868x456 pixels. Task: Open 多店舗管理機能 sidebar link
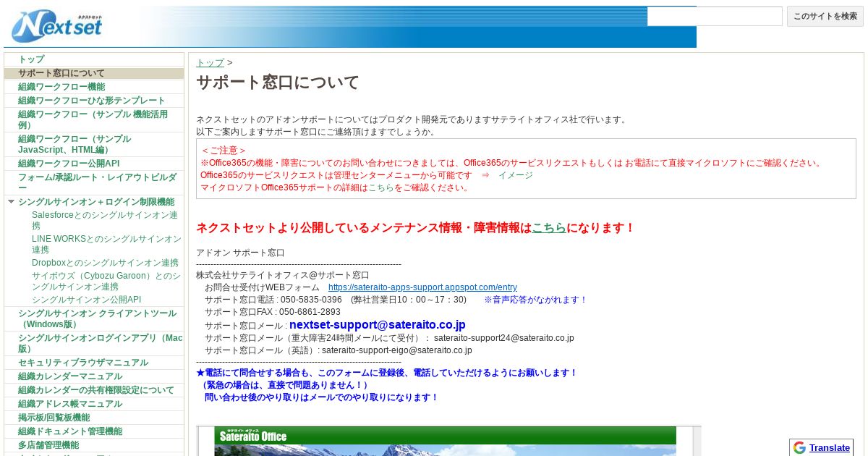point(48,445)
